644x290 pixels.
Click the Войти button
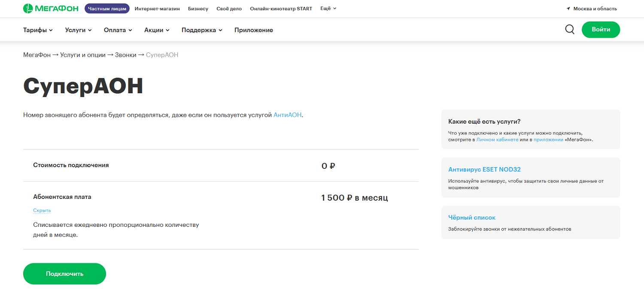pos(601,30)
